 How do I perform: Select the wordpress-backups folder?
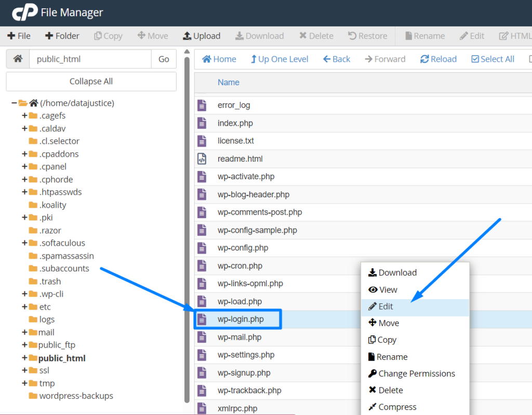[71, 396]
